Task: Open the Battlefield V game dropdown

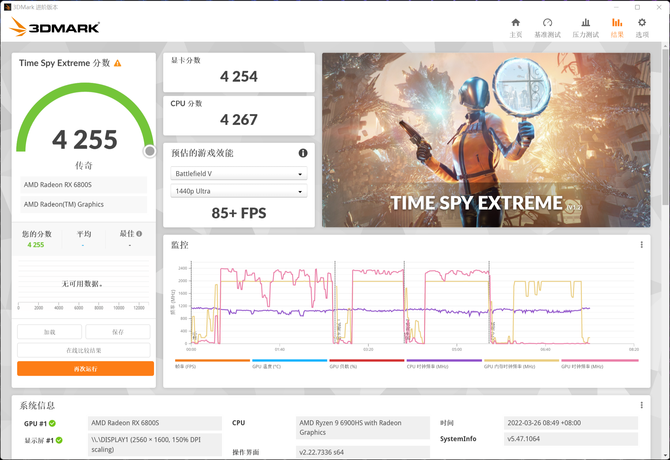Action: pos(238,173)
